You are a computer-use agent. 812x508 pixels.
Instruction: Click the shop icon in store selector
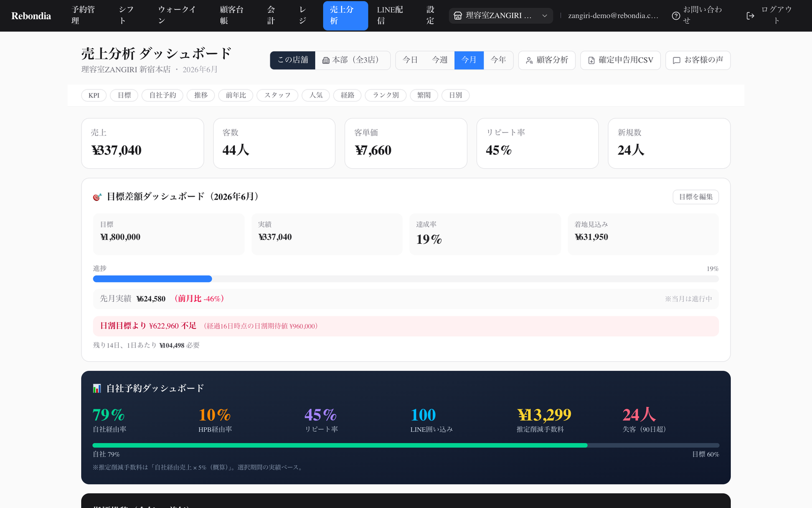(458, 16)
